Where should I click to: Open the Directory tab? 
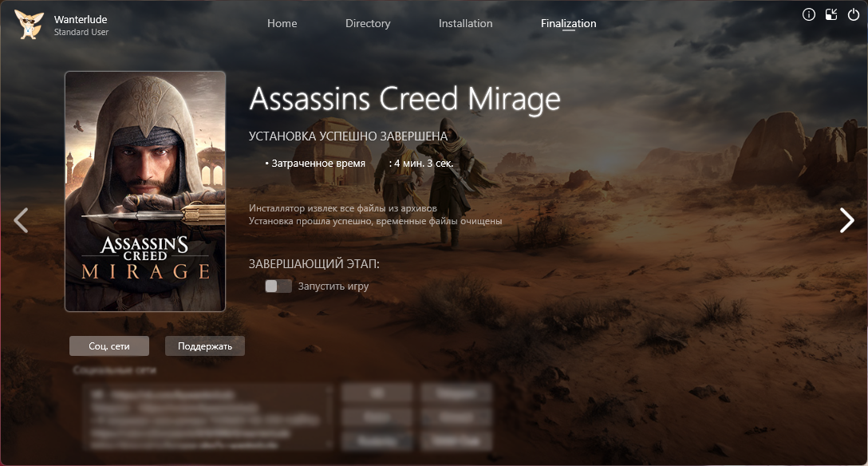368,23
